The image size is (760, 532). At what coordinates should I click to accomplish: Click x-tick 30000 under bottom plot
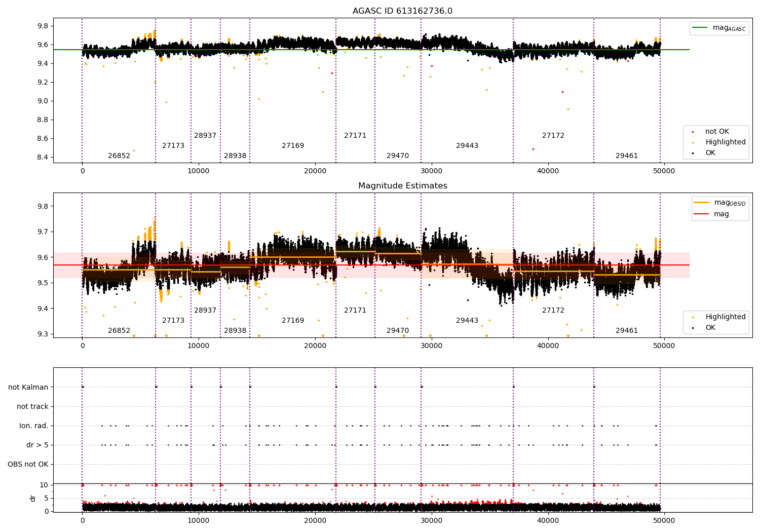click(431, 521)
